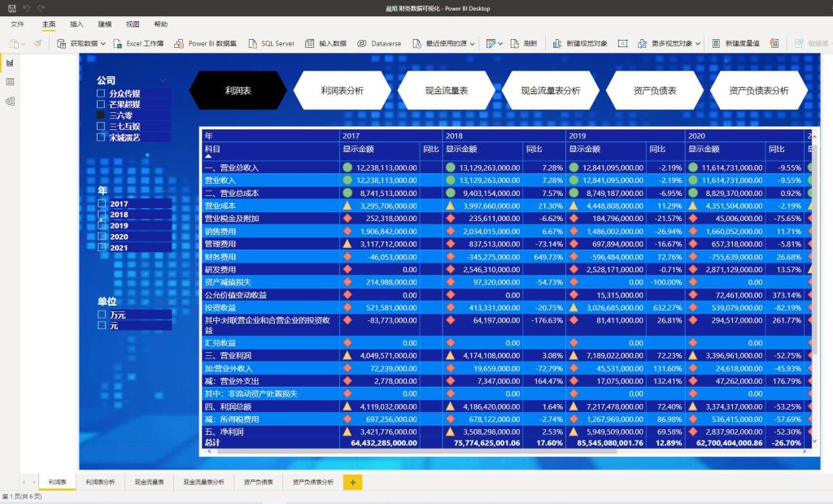The image size is (833, 504).
Task: Open the 建模 ribbon tab
Action: [105, 24]
